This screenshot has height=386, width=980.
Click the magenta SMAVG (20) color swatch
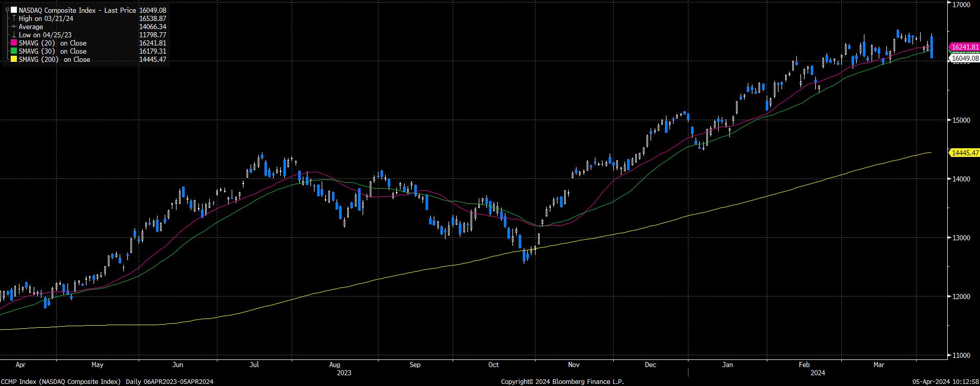14,43
